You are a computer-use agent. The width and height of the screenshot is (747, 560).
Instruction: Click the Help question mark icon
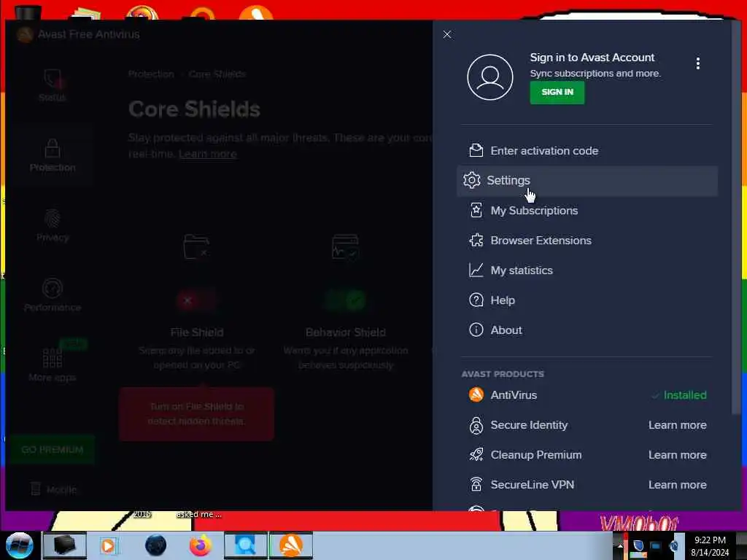[x=476, y=300]
